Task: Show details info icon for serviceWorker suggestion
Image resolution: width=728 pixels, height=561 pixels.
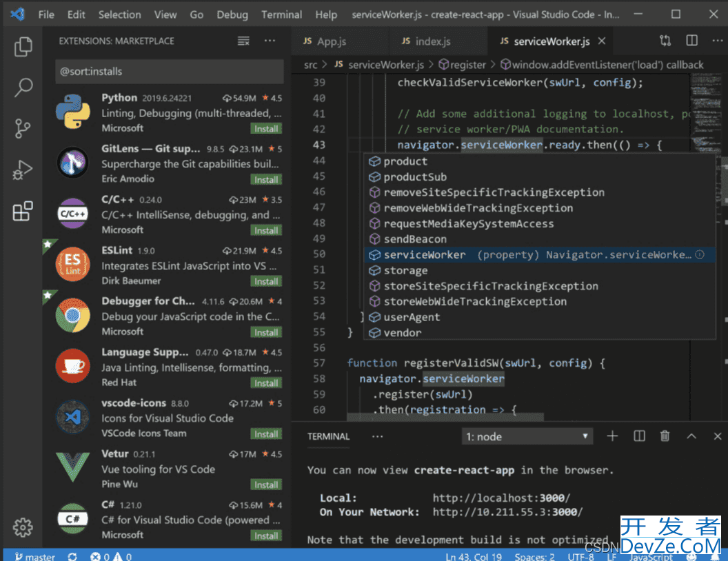Action: (x=700, y=254)
